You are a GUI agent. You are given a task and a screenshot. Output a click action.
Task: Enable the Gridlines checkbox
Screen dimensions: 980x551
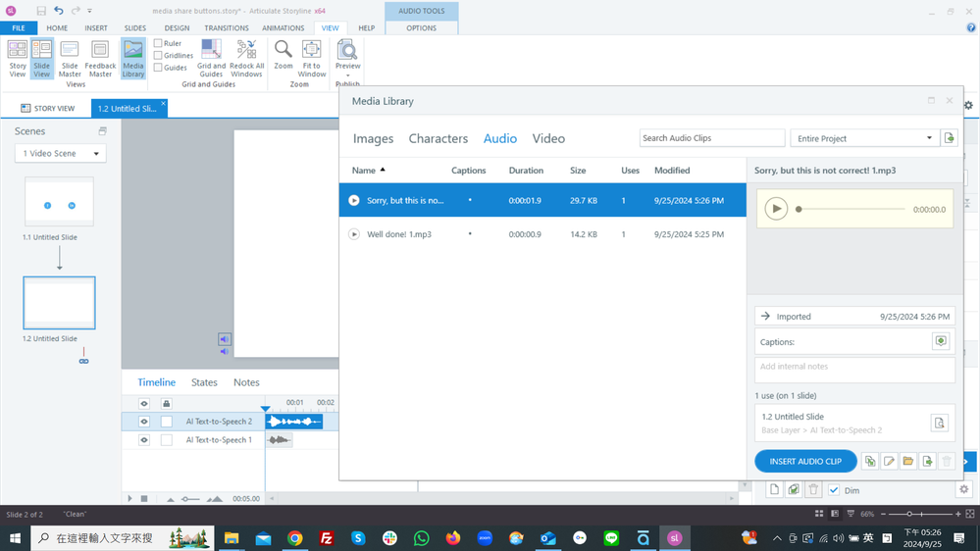tap(158, 56)
